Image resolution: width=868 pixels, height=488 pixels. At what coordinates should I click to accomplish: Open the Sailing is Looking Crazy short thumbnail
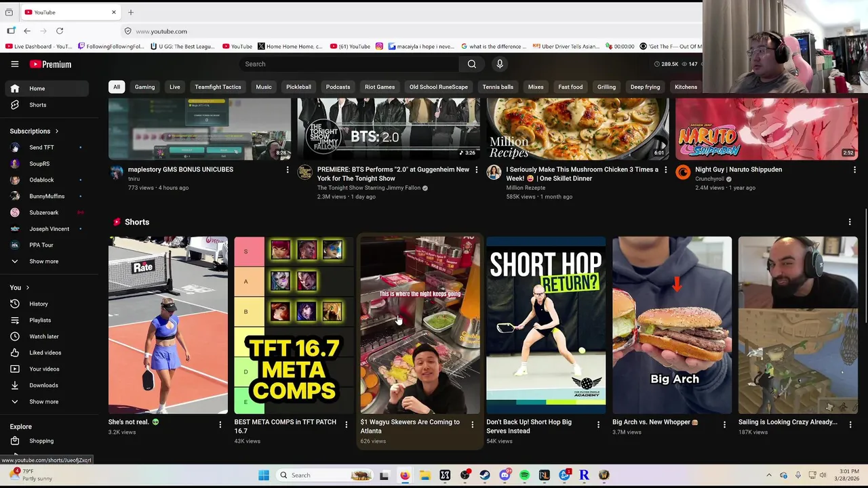click(798, 325)
